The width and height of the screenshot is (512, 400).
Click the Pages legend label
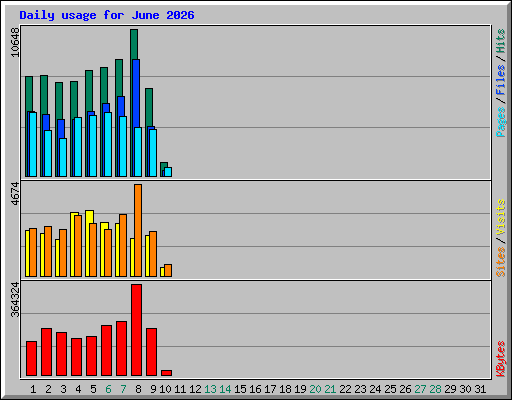tap(500, 122)
